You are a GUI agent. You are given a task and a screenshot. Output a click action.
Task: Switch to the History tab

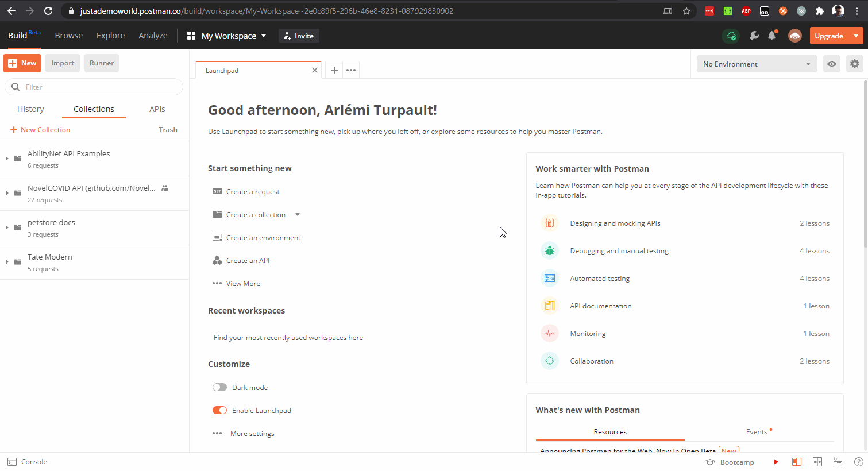tap(30, 109)
